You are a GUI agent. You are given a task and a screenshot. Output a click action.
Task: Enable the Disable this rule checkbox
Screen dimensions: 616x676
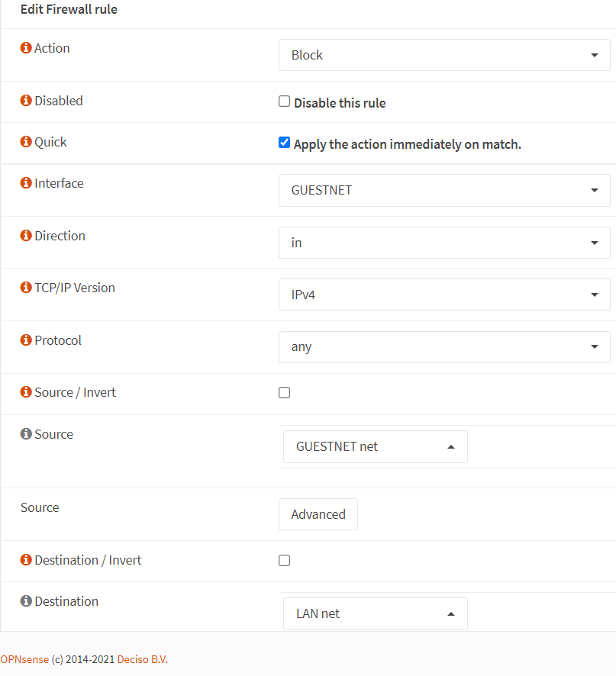(x=285, y=101)
